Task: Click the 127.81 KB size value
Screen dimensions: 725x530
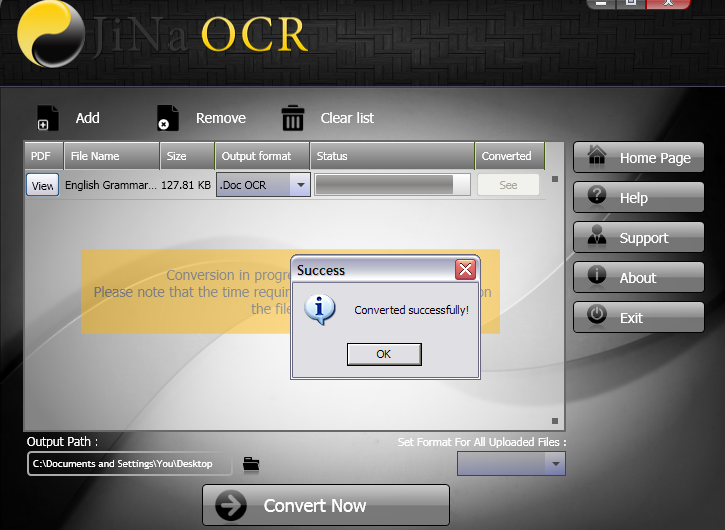Action: point(186,185)
